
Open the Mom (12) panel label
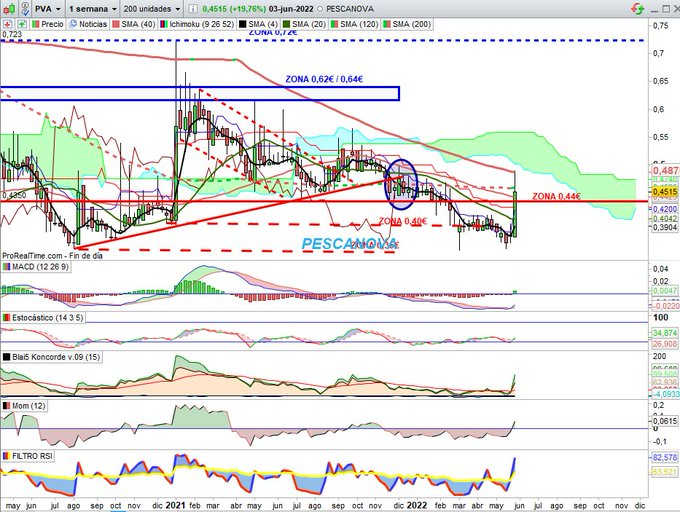[24, 406]
